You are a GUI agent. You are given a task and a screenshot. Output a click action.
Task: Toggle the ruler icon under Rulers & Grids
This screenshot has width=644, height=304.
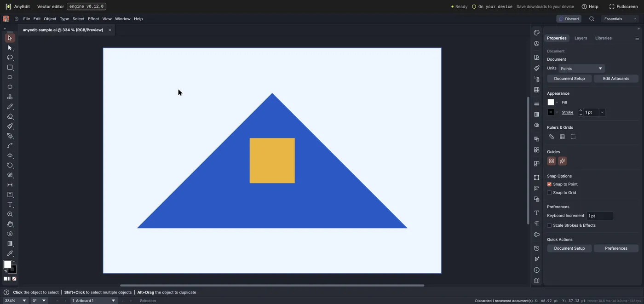point(552,137)
